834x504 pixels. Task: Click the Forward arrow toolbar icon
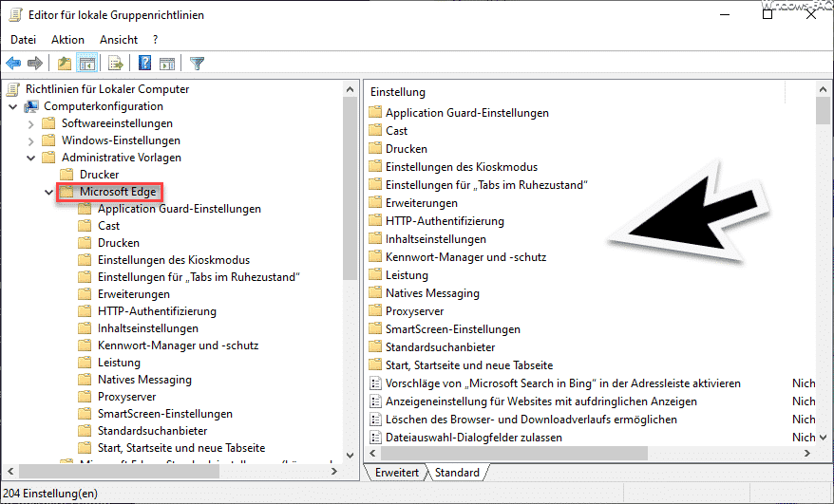(x=35, y=64)
